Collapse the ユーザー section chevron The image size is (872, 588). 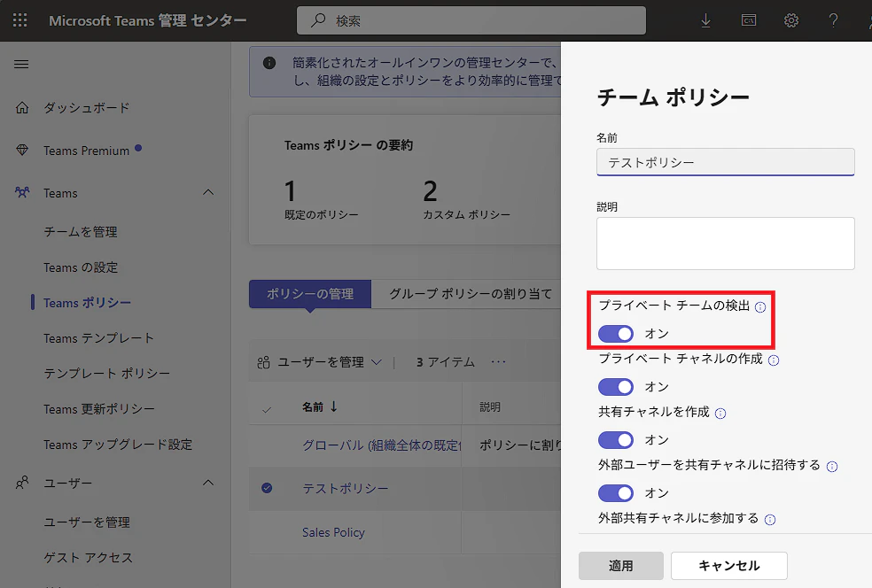coord(208,483)
